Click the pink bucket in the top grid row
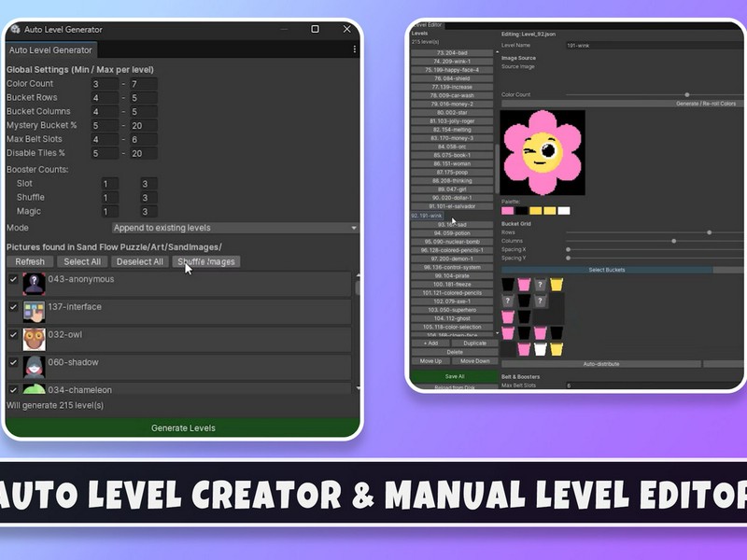This screenshot has width=747, height=560. 524,285
